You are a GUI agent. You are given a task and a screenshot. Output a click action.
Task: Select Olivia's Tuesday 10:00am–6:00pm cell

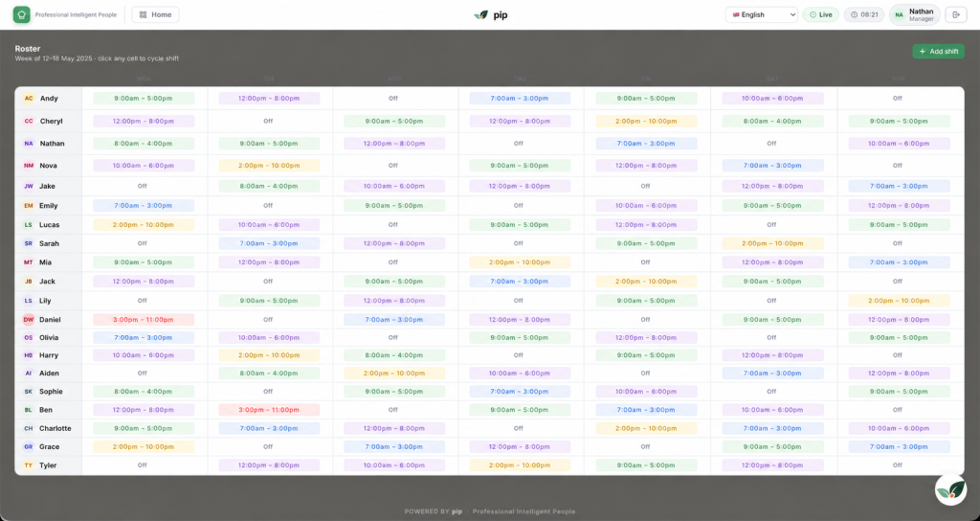269,338
